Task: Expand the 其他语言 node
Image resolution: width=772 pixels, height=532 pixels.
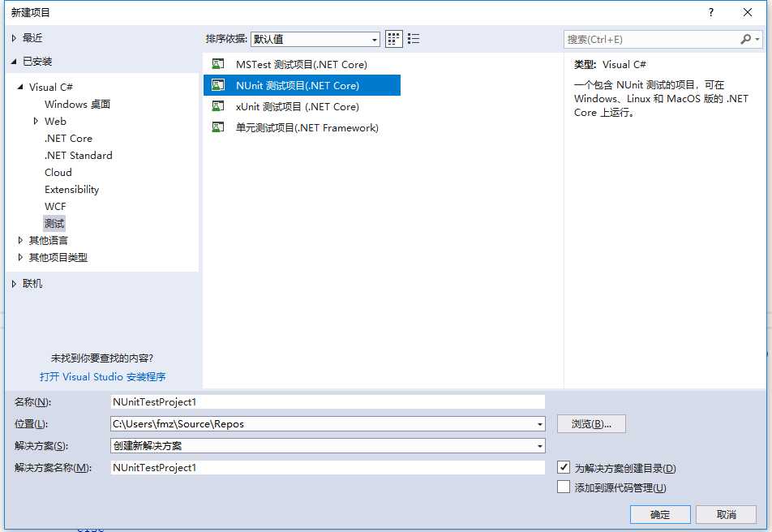Action: (x=20, y=240)
